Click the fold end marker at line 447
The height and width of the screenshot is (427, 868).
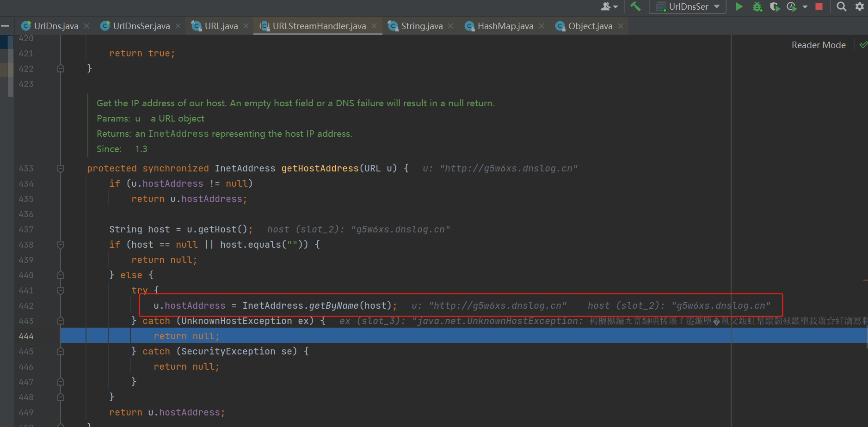(x=61, y=382)
